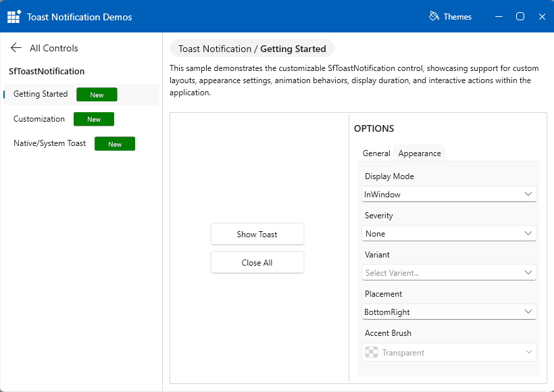This screenshot has width=554, height=392.
Task: Click the back arrow beside All Controls
Action: click(x=17, y=48)
